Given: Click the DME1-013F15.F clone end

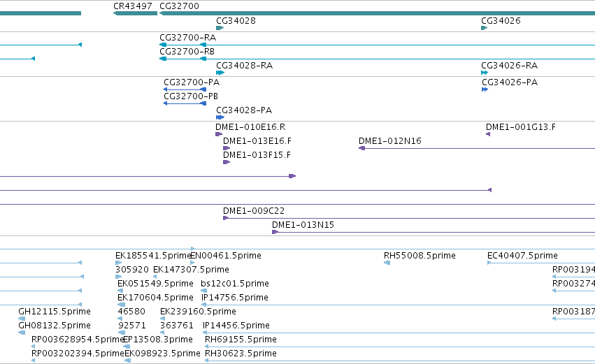Looking at the screenshot, I should pyautogui.click(x=227, y=162).
